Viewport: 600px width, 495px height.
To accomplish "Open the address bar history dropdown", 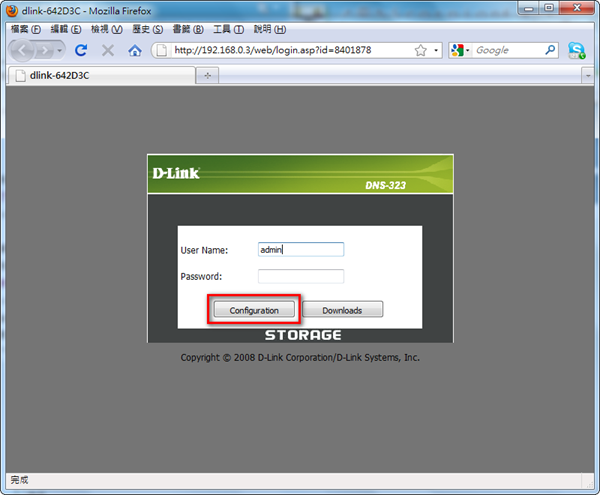I will click(x=436, y=50).
